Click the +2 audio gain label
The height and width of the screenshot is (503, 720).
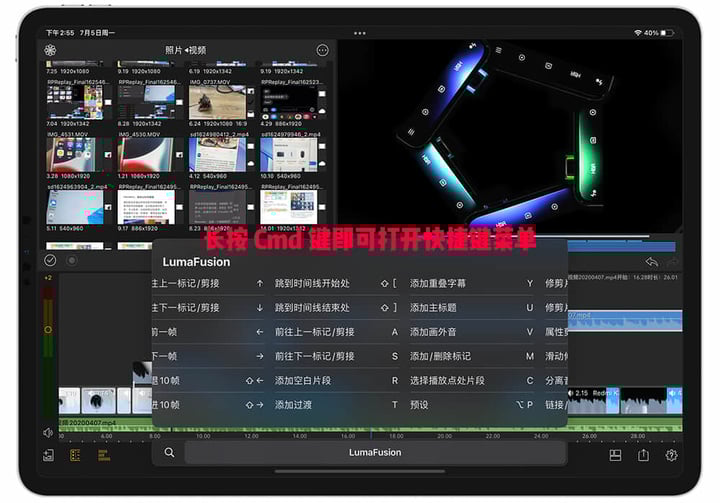point(48,278)
